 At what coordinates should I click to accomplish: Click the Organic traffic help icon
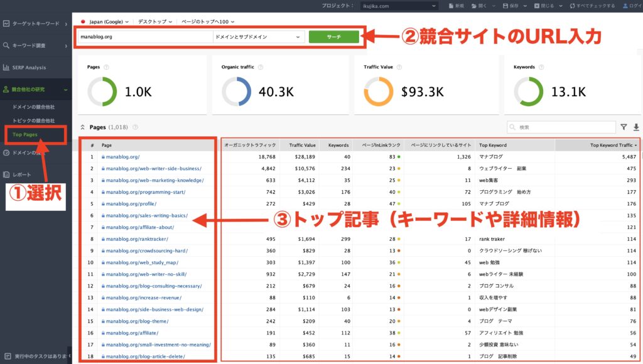pos(261,67)
